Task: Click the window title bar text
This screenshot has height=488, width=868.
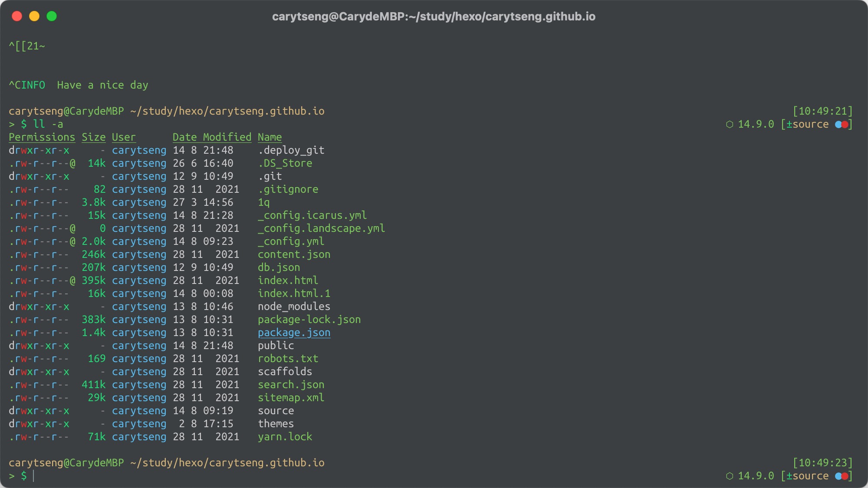Action: point(434,16)
